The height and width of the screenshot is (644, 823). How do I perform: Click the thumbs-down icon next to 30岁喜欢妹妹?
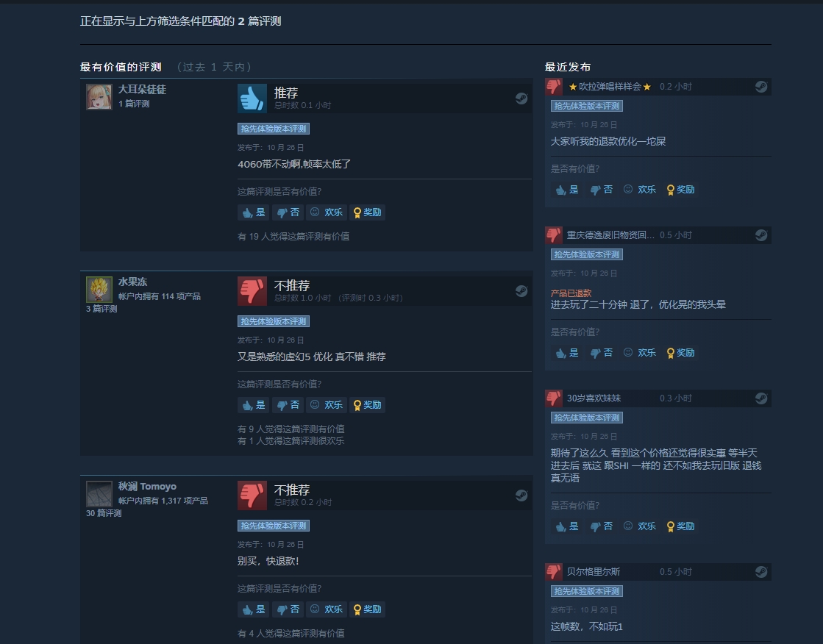tap(554, 398)
